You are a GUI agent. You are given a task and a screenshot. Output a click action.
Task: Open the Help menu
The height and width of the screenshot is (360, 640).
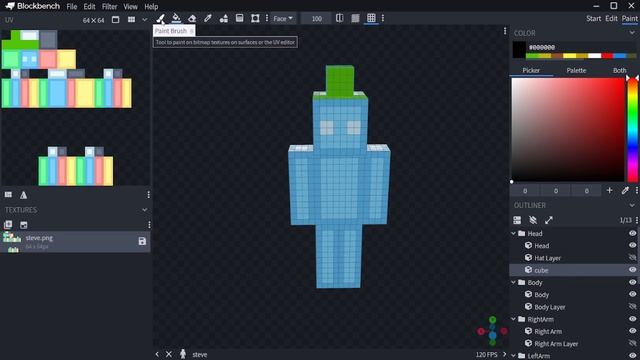point(151,7)
